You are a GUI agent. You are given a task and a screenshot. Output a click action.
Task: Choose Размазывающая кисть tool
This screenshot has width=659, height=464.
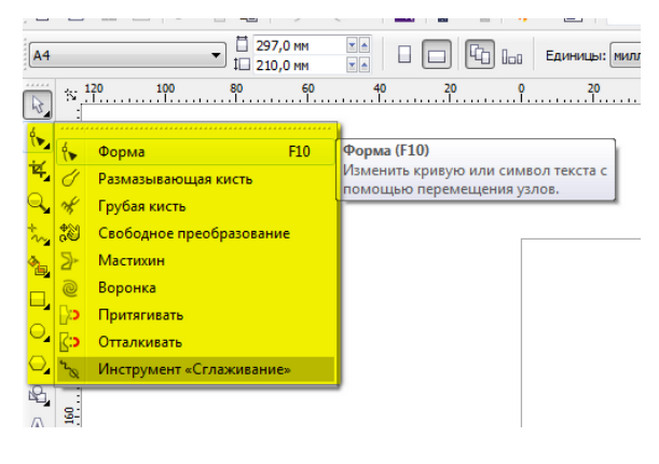click(x=196, y=179)
